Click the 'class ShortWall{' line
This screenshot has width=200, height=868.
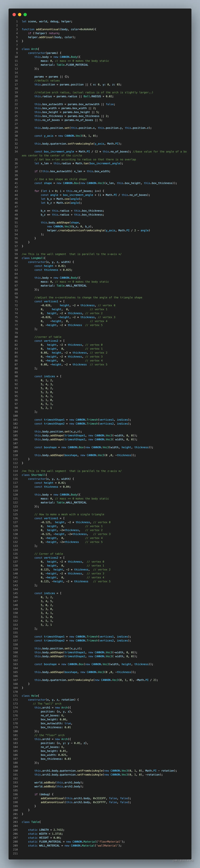coord(35,475)
